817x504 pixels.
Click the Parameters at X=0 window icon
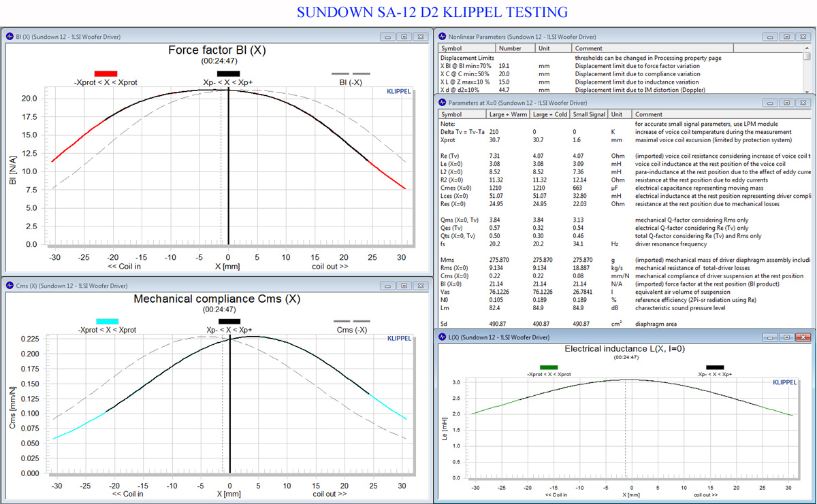pyautogui.click(x=443, y=103)
